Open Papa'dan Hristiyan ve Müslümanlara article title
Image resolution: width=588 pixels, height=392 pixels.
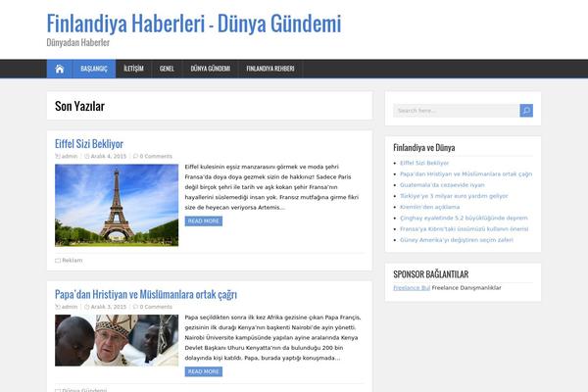coord(146,294)
